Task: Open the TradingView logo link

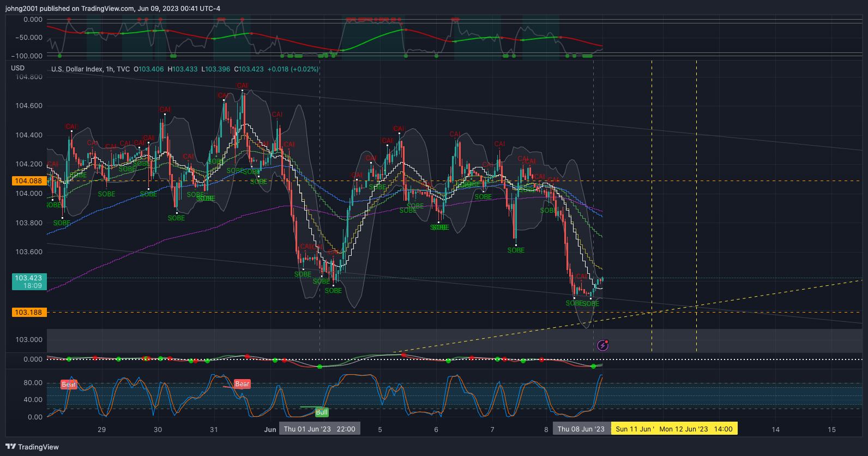Action: (32, 447)
